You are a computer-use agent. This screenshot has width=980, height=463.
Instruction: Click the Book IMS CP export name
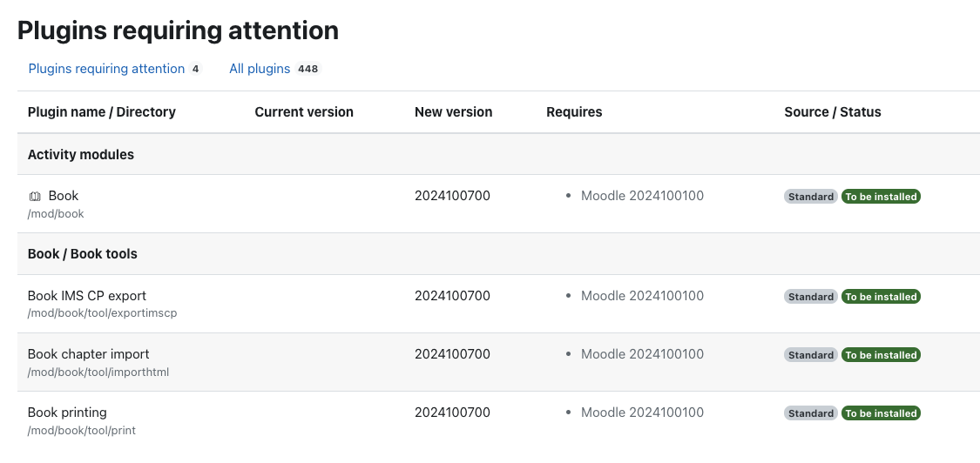point(87,296)
